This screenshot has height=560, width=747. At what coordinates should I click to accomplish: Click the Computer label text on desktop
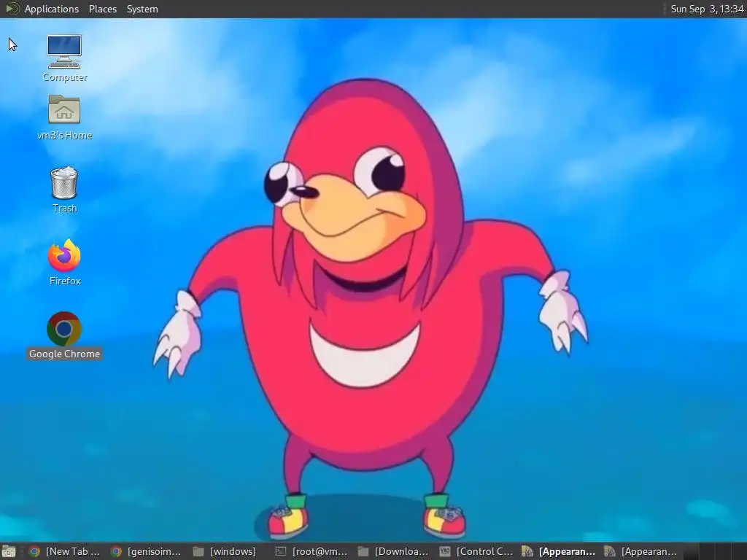click(65, 77)
